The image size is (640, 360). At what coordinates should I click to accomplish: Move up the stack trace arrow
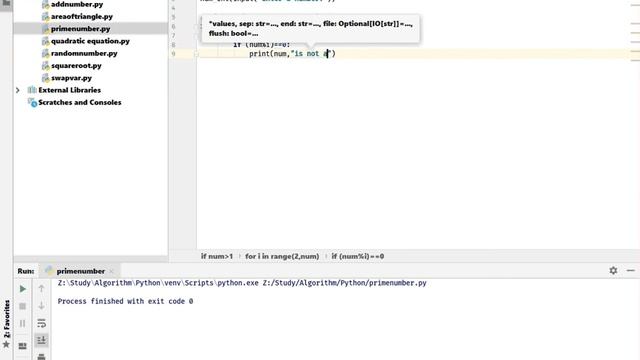tap(41, 289)
